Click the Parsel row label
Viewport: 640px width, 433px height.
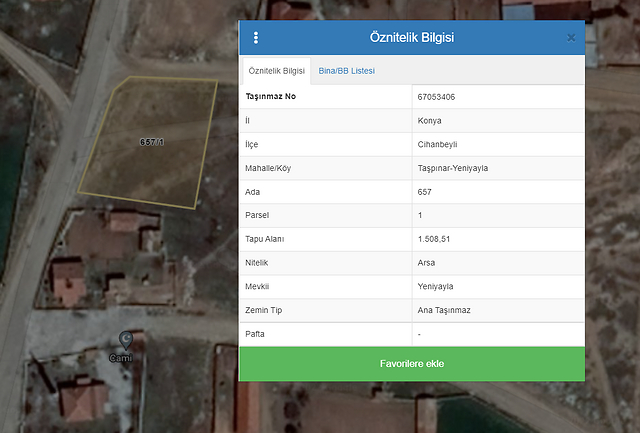coord(257,215)
